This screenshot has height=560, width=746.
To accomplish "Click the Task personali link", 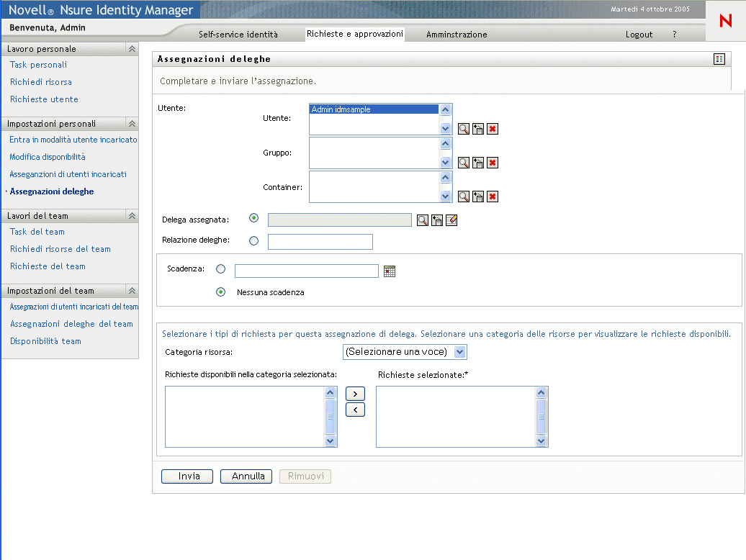I will pyautogui.click(x=38, y=65).
